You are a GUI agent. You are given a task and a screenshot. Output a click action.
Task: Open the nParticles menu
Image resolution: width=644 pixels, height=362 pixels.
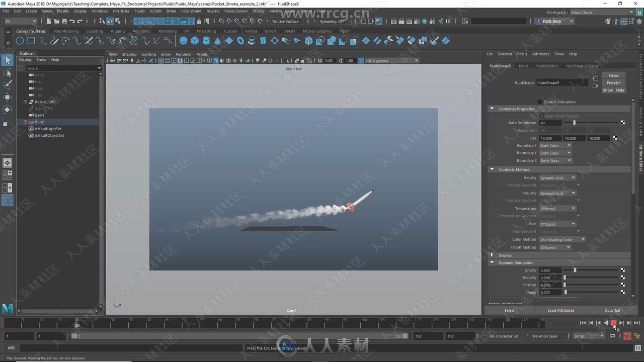121,11
